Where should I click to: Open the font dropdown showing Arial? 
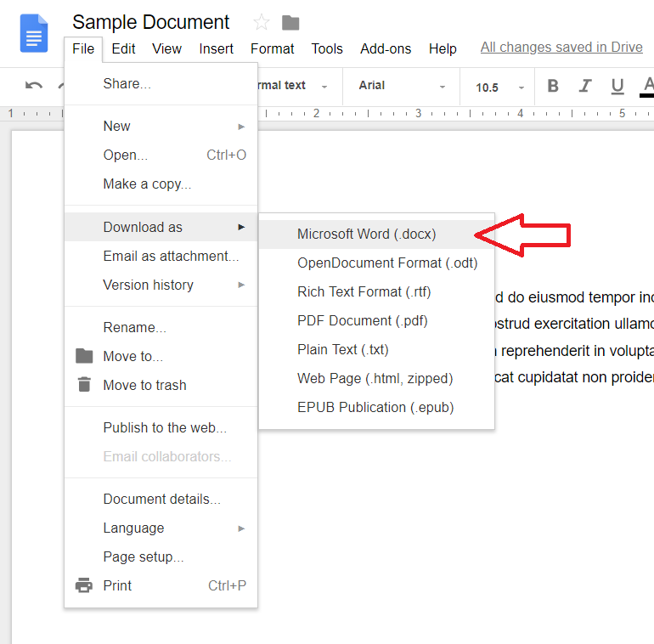401,86
